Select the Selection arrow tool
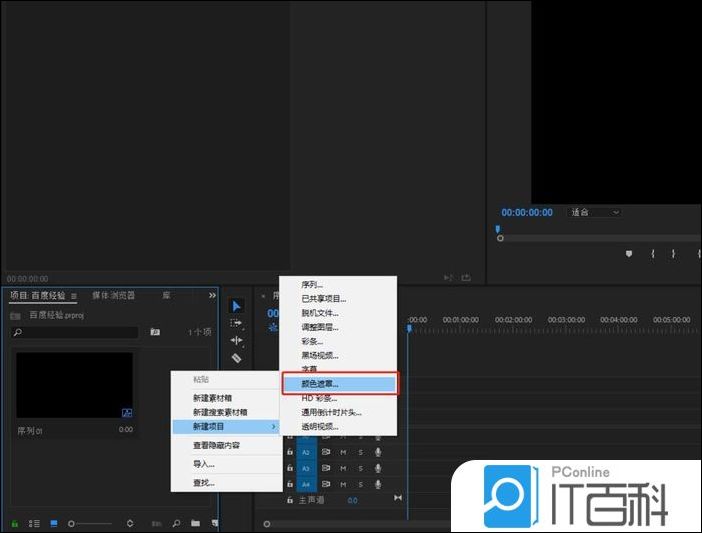Viewport: 702px width, 533px height. (237, 306)
